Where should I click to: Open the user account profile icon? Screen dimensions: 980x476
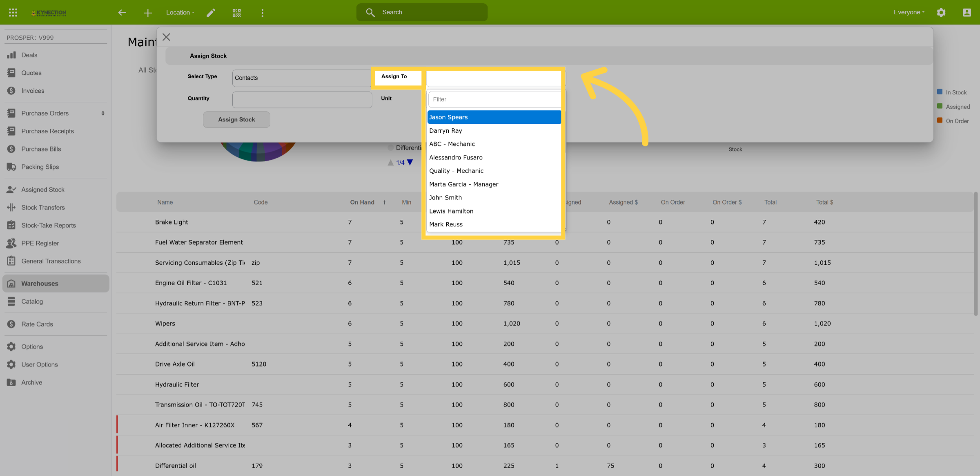pyautogui.click(x=967, y=12)
